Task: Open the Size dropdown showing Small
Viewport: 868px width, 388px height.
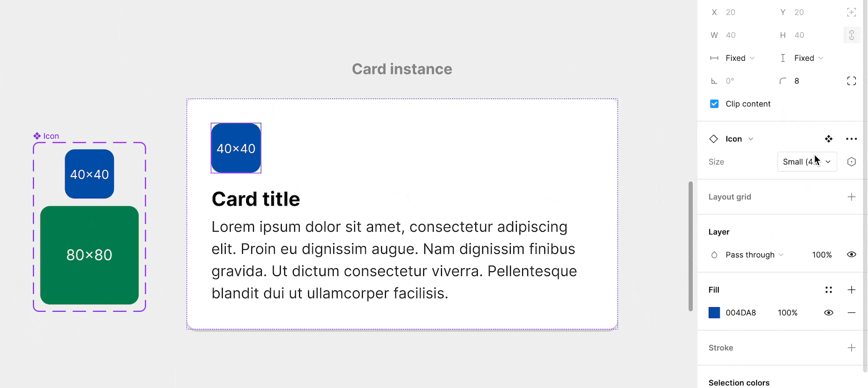Action: click(807, 161)
